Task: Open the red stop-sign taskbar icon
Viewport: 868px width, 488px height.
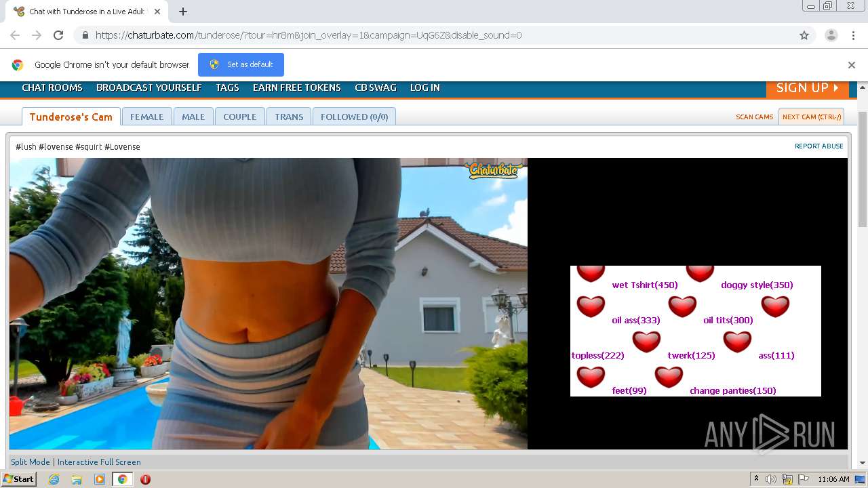Action: coord(145,479)
